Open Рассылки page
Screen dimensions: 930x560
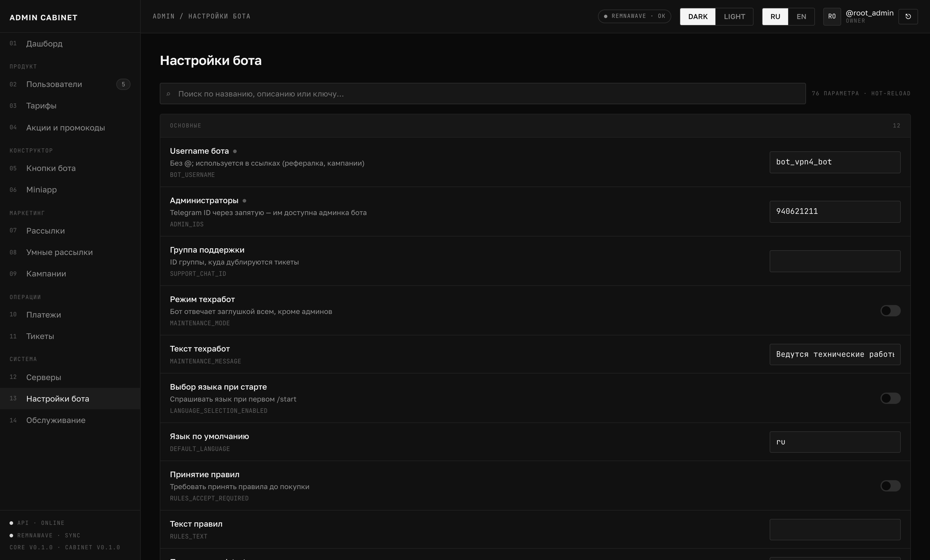(x=70, y=231)
